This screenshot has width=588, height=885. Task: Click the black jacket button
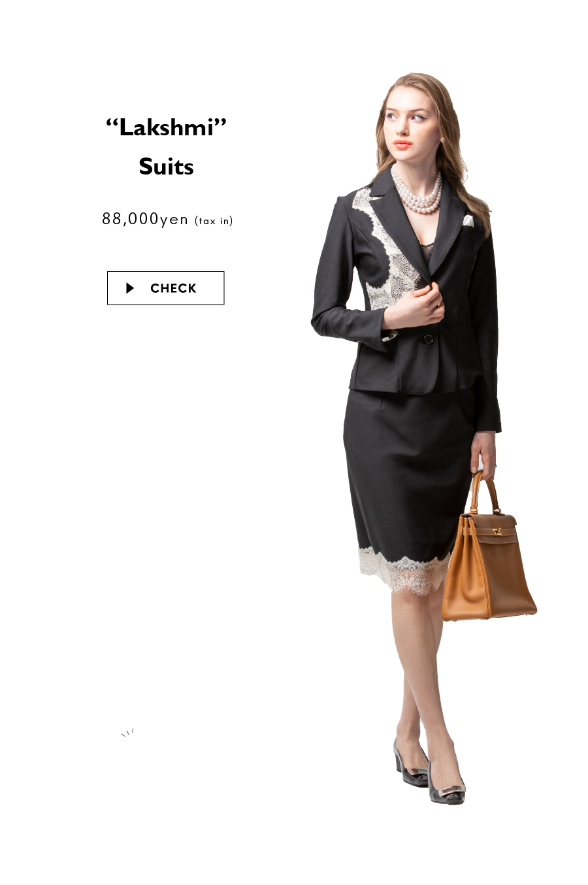coord(427,339)
